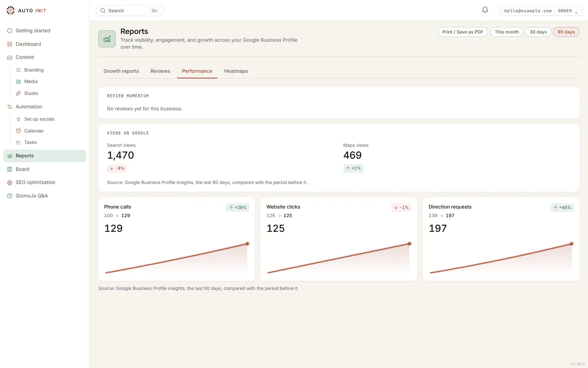
Task: Click the Studio sparkle icon
Action: [x=18, y=94]
